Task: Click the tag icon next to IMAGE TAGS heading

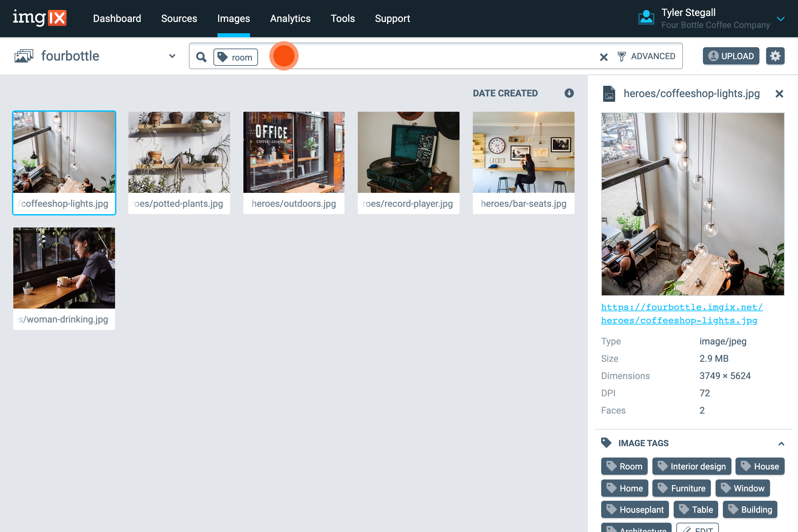Action: tap(606, 442)
